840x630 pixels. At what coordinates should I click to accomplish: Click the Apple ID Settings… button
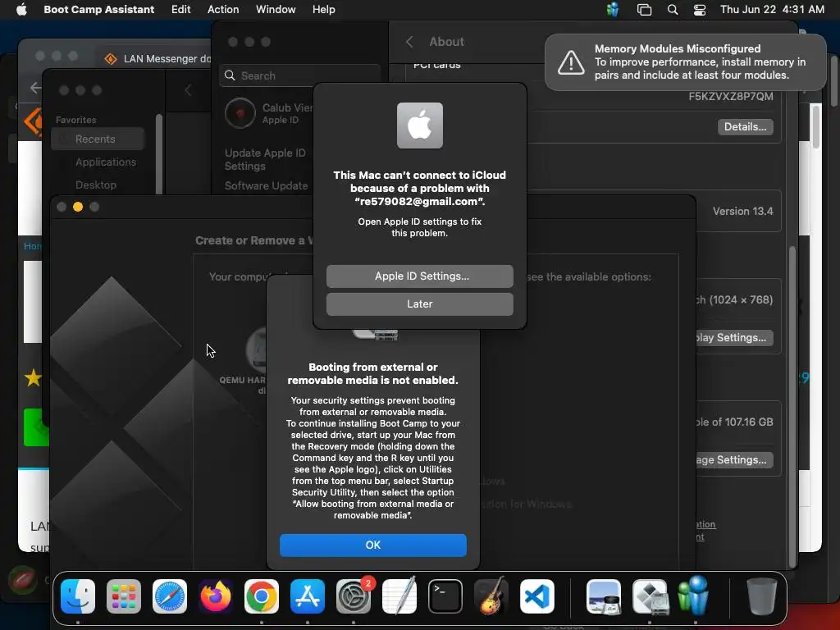click(420, 276)
